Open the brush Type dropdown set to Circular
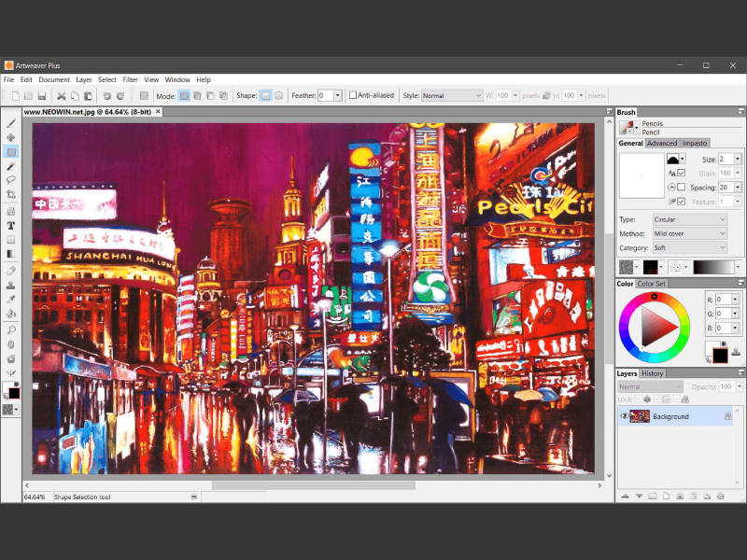The image size is (747, 560). tap(691, 218)
